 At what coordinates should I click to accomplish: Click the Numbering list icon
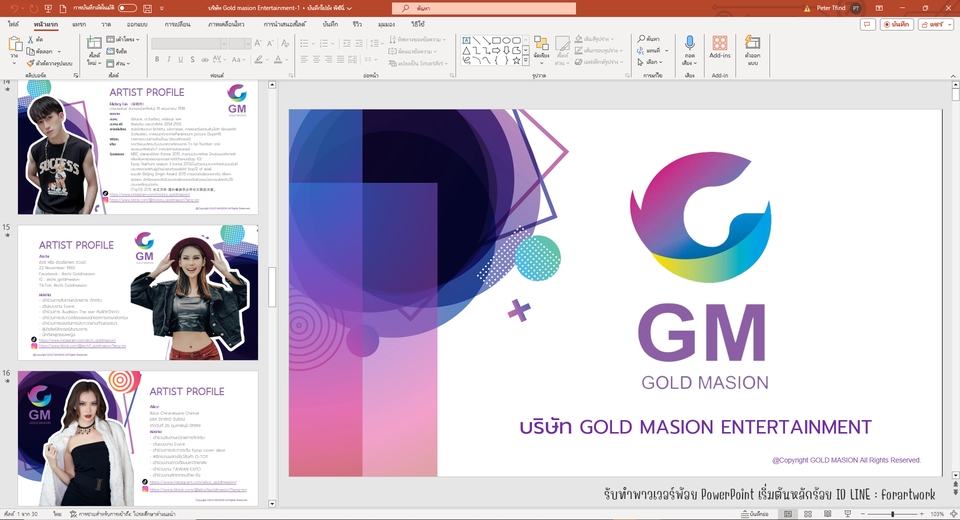(326, 43)
